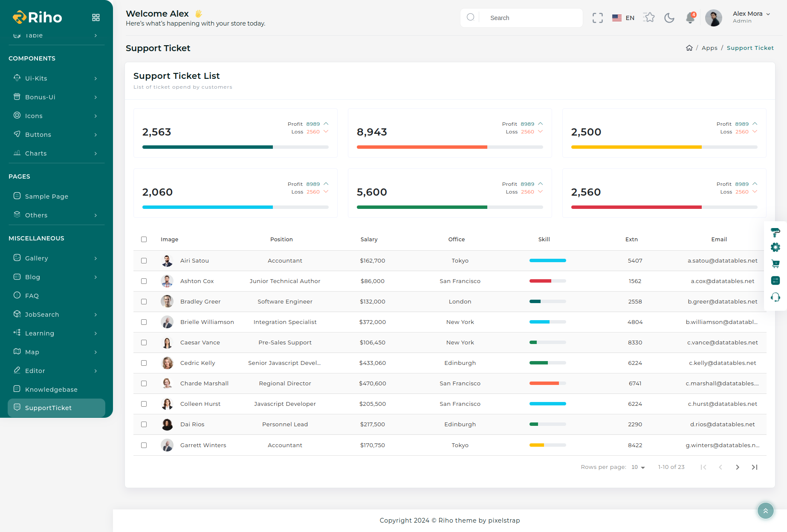Select the checkbox for Airi Satou

tap(144, 261)
